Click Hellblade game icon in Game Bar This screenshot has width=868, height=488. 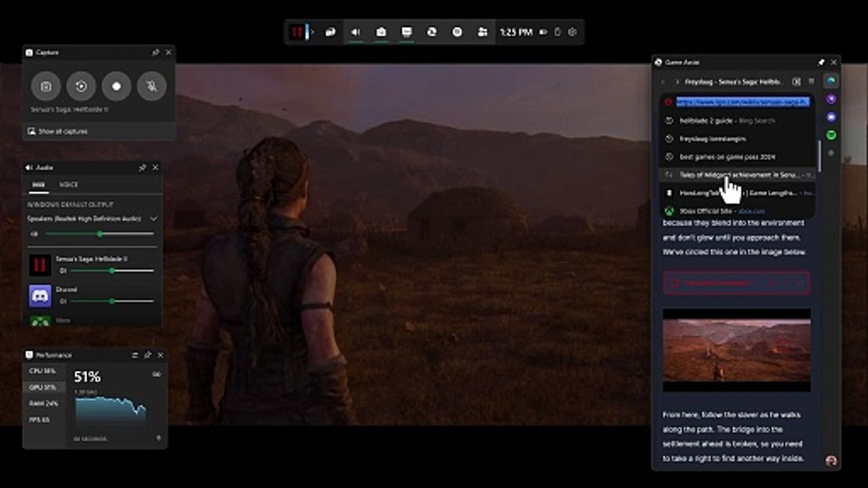coord(297,32)
